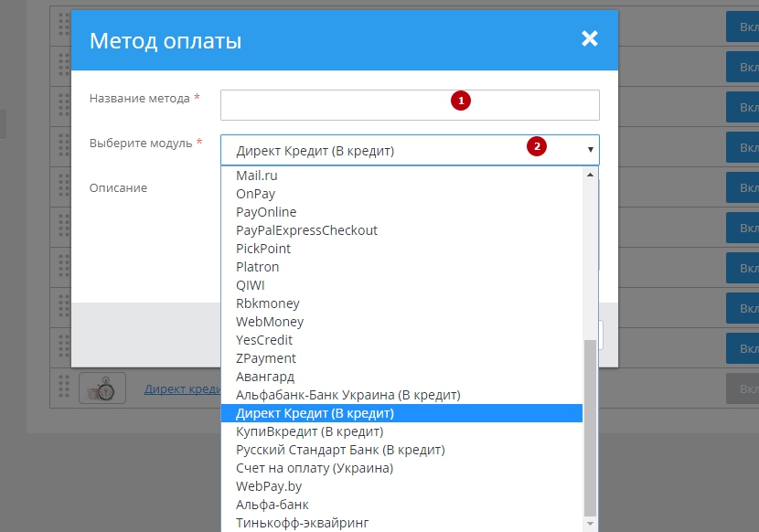This screenshot has width=759, height=532.
Task: Choose YesCredit payment module
Action: pyautogui.click(x=401, y=340)
